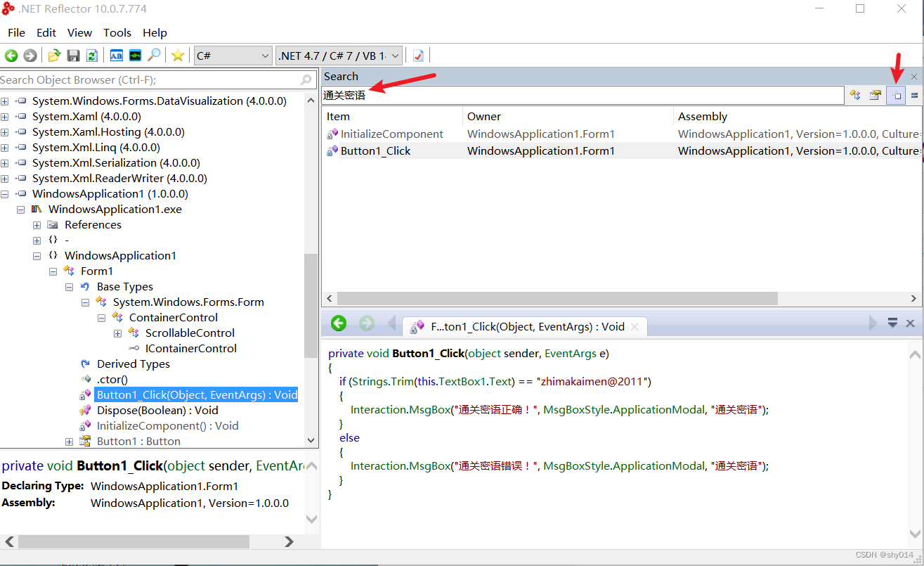Select System.Xml.Serialization (4.0.0.0) in tree

coord(116,163)
